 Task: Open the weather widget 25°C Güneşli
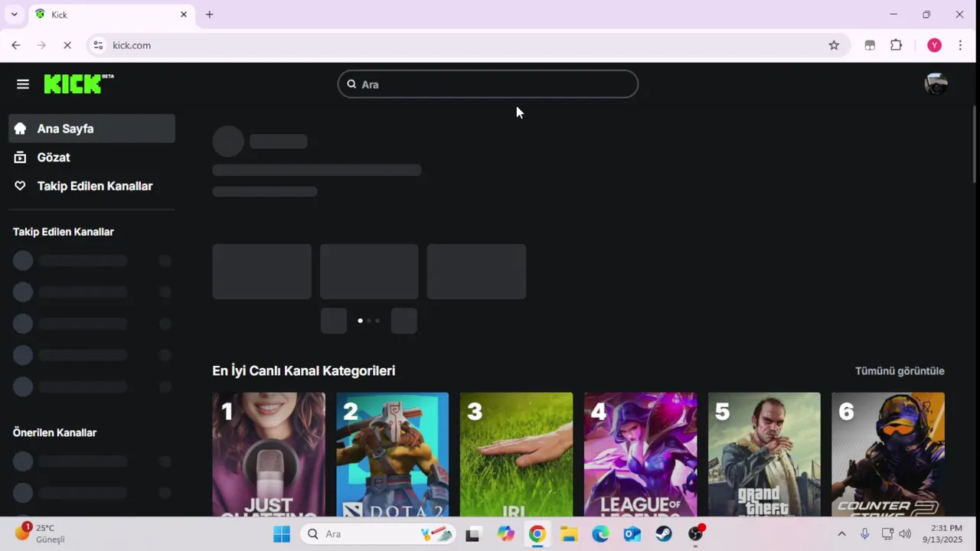(40, 533)
